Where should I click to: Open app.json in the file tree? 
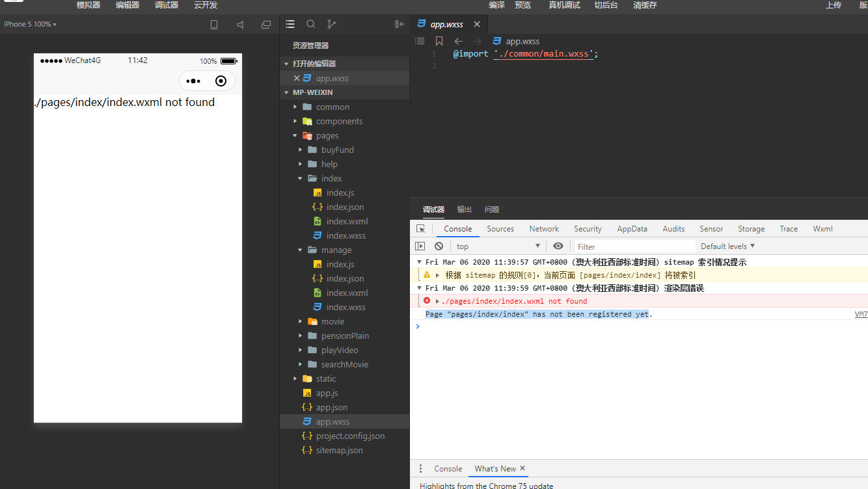tap(332, 407)
